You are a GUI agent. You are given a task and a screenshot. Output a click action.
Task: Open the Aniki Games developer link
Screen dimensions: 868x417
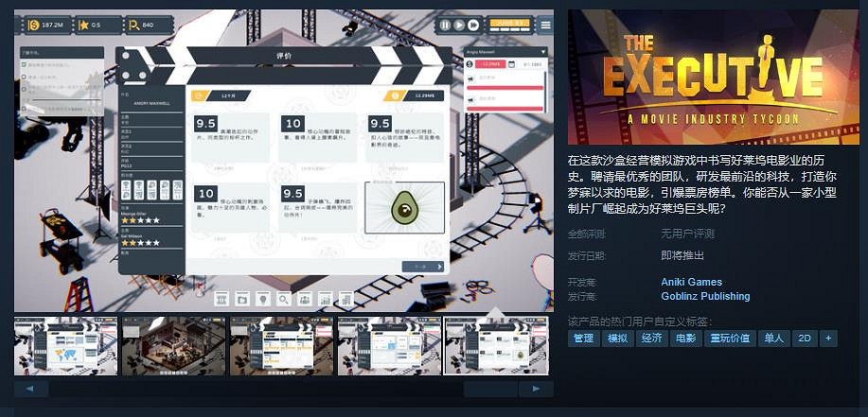click(691, 282)
